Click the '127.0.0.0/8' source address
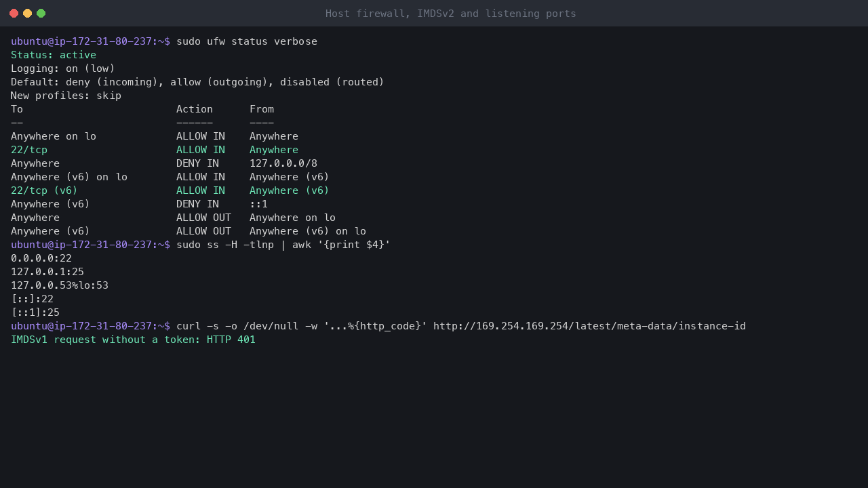Viewport: 868px width, 488px height. (283, 163)
